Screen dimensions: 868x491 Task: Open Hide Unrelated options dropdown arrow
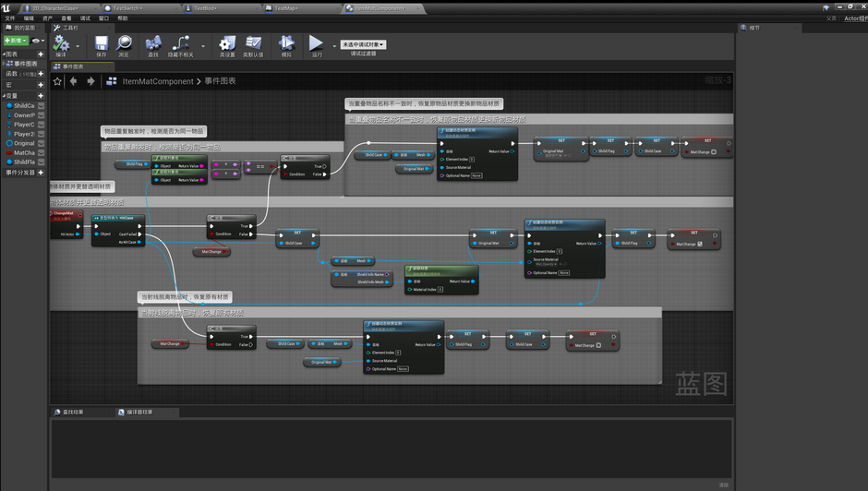coord(203,46)
